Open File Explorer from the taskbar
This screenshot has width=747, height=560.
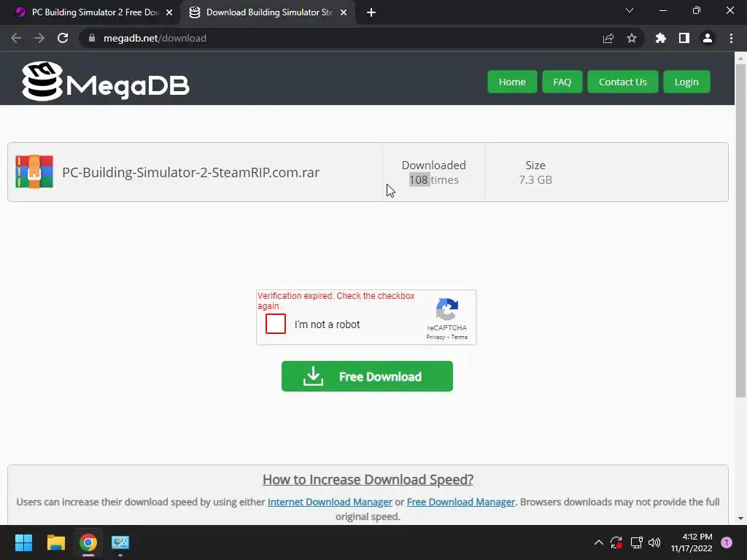pos(55,542)
